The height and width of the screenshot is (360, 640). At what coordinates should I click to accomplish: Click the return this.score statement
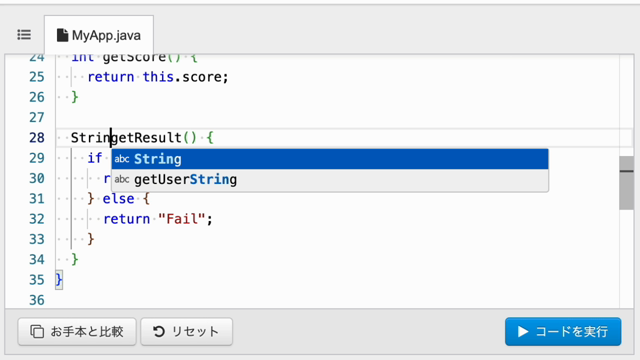coord(158,77)
